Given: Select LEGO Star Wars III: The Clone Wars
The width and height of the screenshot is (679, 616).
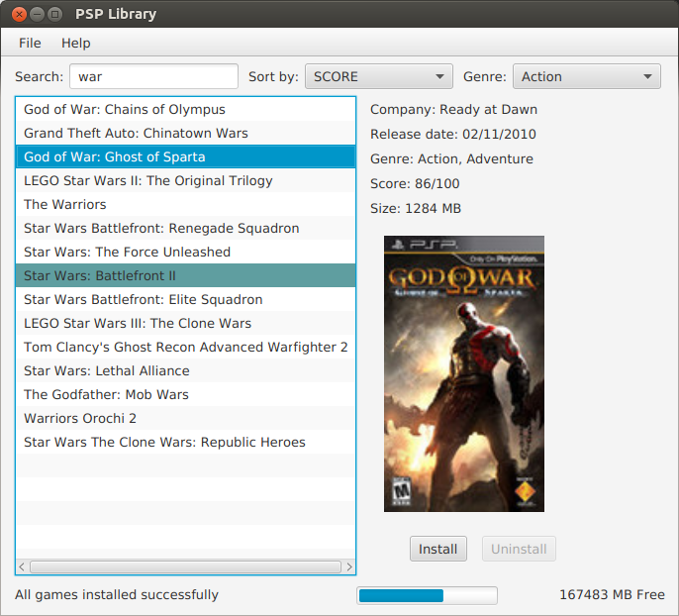Looking at the screenshot, I should (185, 323).
